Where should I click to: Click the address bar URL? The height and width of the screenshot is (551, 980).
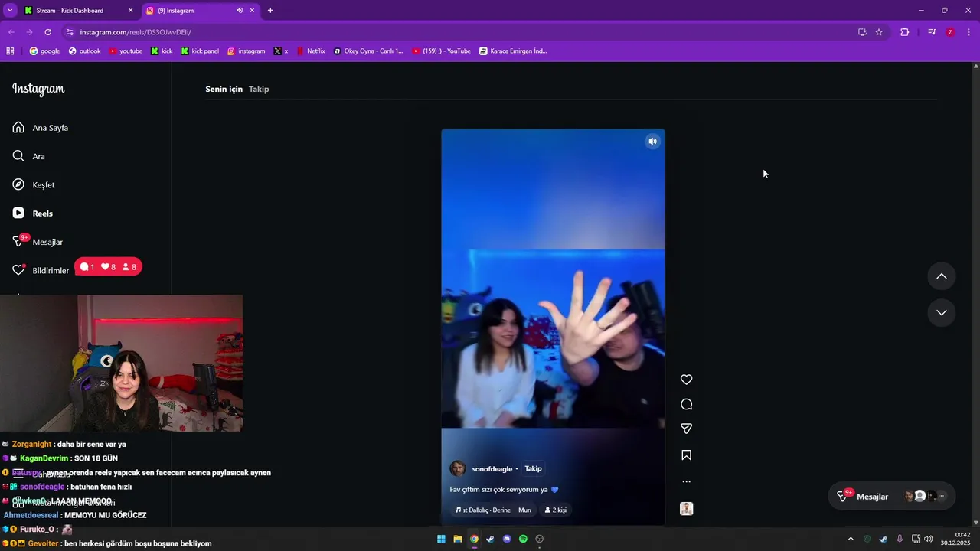[x=136, y=32]
